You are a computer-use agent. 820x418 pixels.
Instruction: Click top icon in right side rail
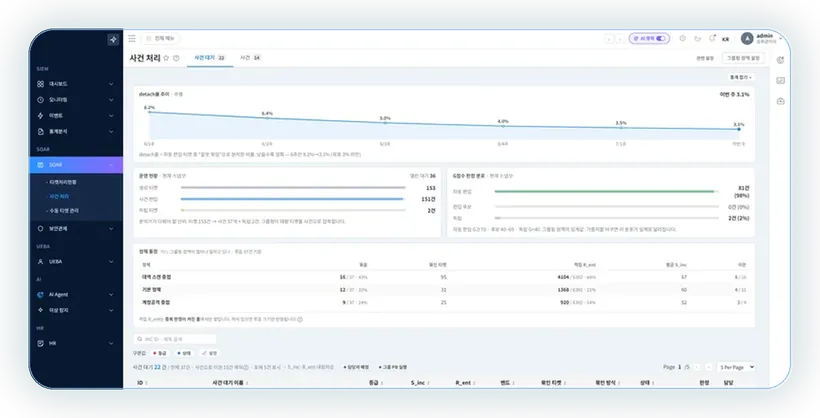[x=780, y=60]
